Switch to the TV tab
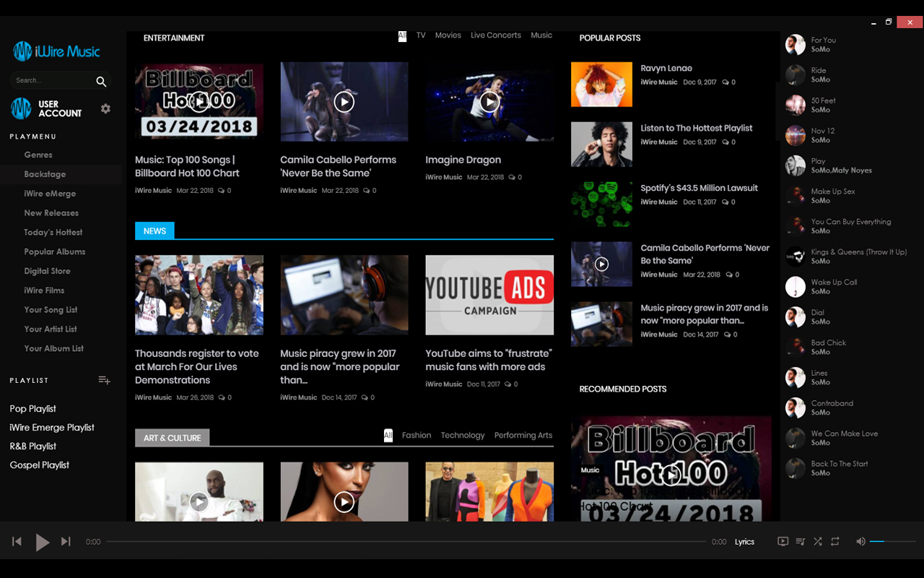Image resolution: width=924 pixels, height=578 pixels. click(421, 35)
